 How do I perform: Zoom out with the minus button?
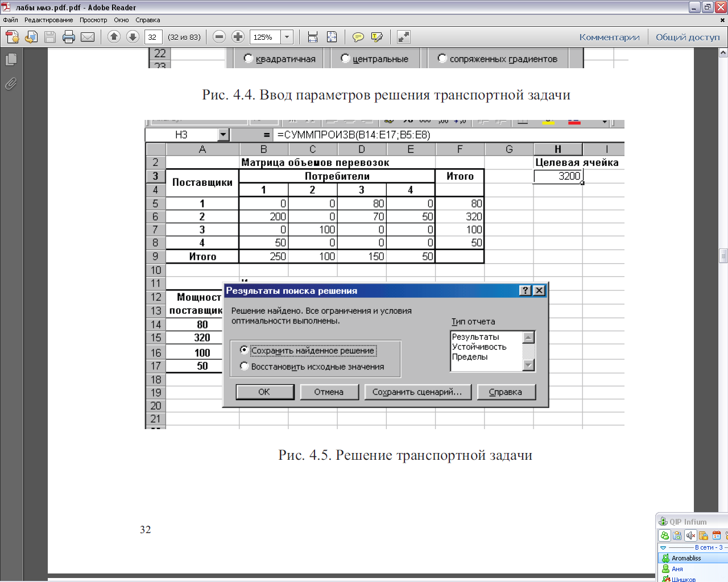tap(219, 37)
